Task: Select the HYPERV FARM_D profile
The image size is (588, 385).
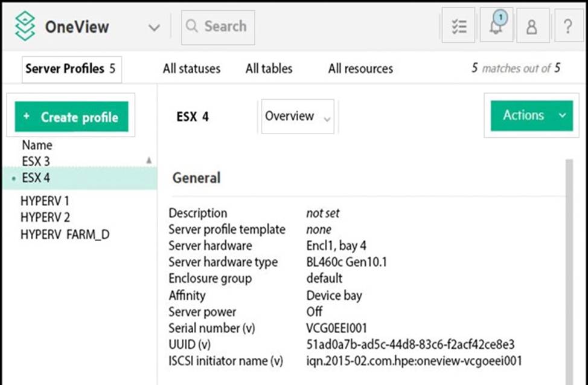Action: point(65,233)
